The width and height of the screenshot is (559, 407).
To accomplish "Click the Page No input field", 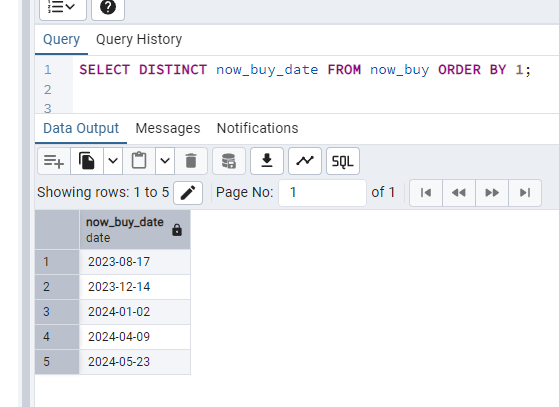I will point(322,193).
